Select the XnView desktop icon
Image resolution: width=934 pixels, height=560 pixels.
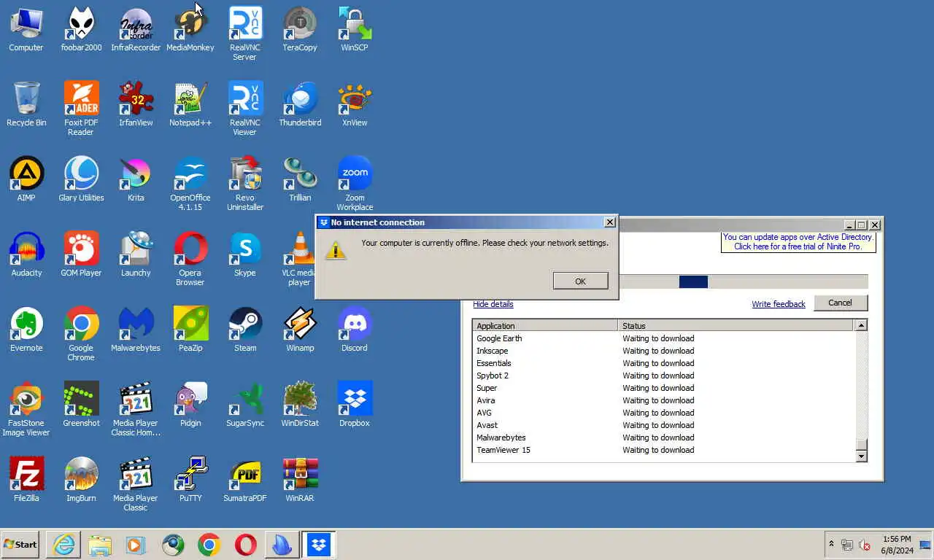355,104
